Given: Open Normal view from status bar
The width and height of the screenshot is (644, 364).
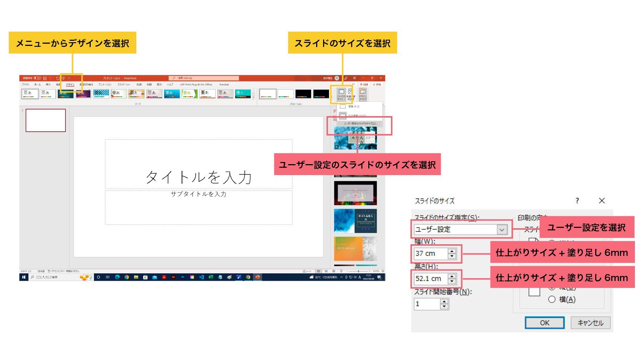Looking at the screenshot, I should (x=318, y=271).
